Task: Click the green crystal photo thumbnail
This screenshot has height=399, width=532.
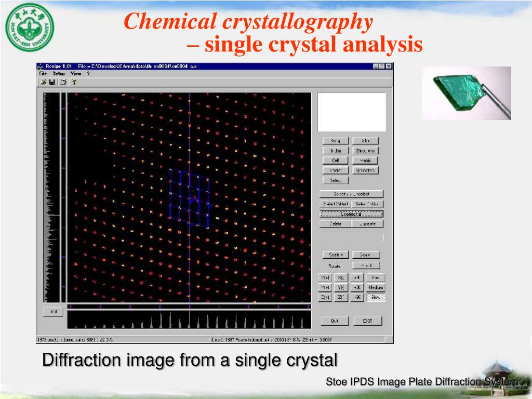Action: [x=467, y=94]
